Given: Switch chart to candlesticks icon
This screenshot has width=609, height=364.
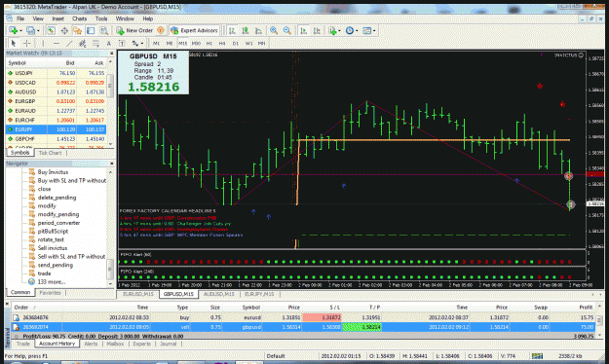Looking at the screenshot, I should point(246,30).
